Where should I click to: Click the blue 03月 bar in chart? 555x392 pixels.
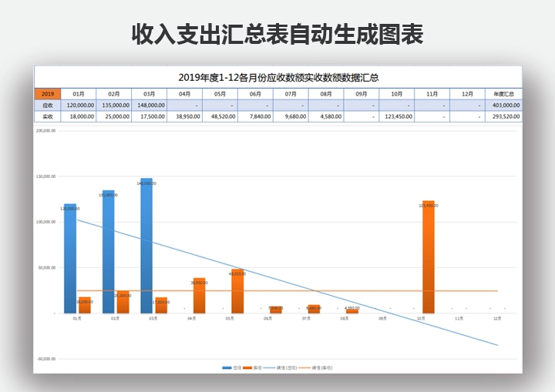pyautogui.click(x=146, y=246)
